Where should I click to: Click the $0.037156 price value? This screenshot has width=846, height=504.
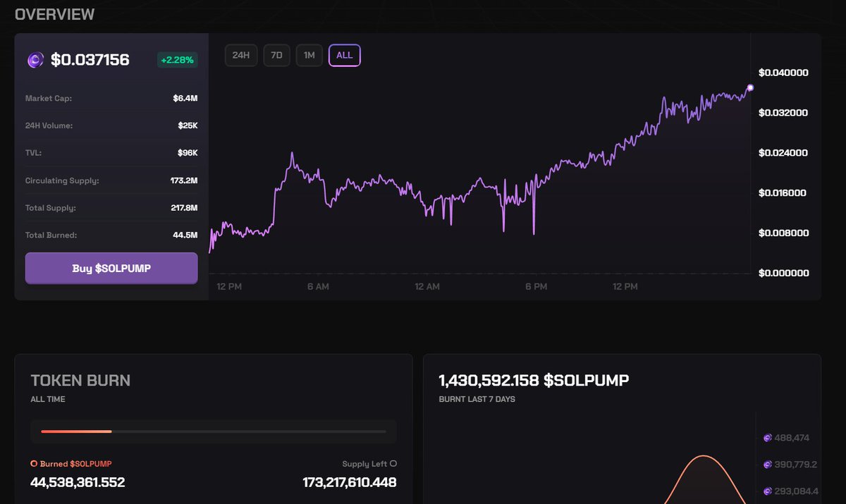(x=90, y=60)
